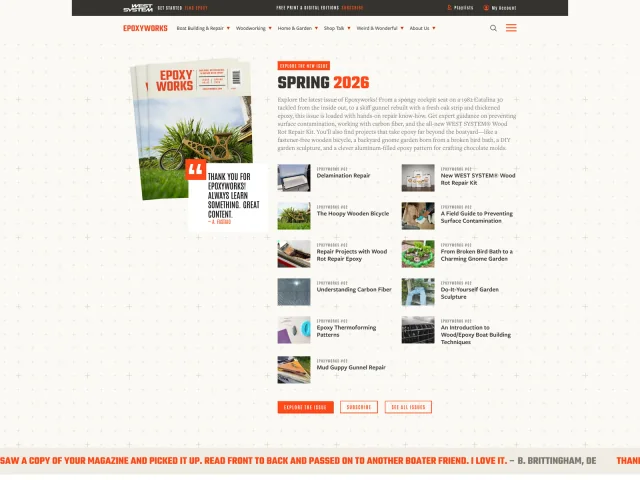Open the Home & Garden menu item
The image size is (640, 480).
pyautogui.click(x=295, y=28)
